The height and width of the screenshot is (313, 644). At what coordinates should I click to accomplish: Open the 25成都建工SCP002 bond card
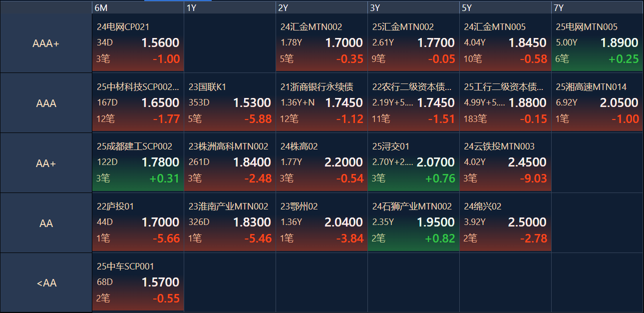click(x=138, y=162)
